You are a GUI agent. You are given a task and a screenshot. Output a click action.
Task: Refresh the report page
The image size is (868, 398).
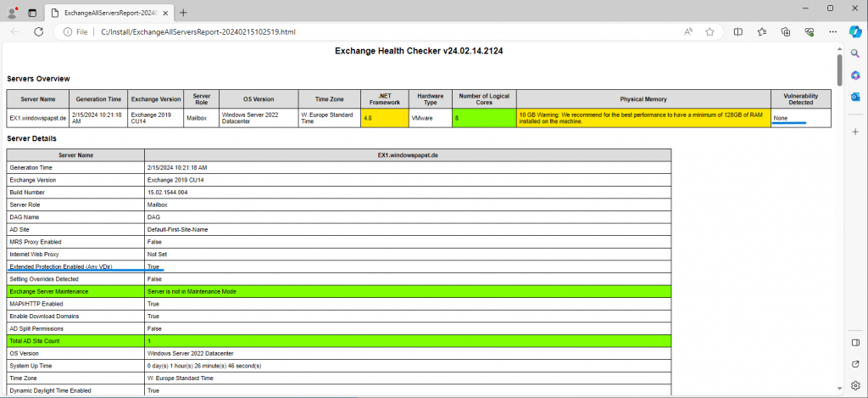(39, 32)
